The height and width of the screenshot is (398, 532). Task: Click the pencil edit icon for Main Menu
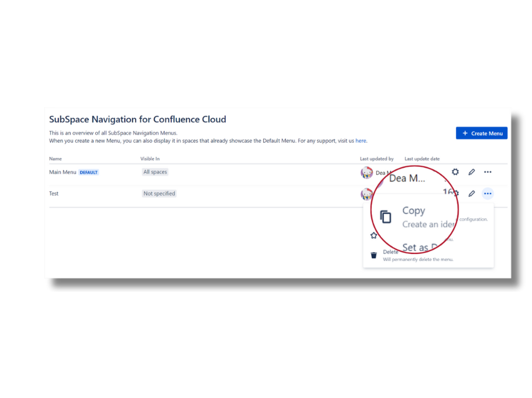click(472, 172)
